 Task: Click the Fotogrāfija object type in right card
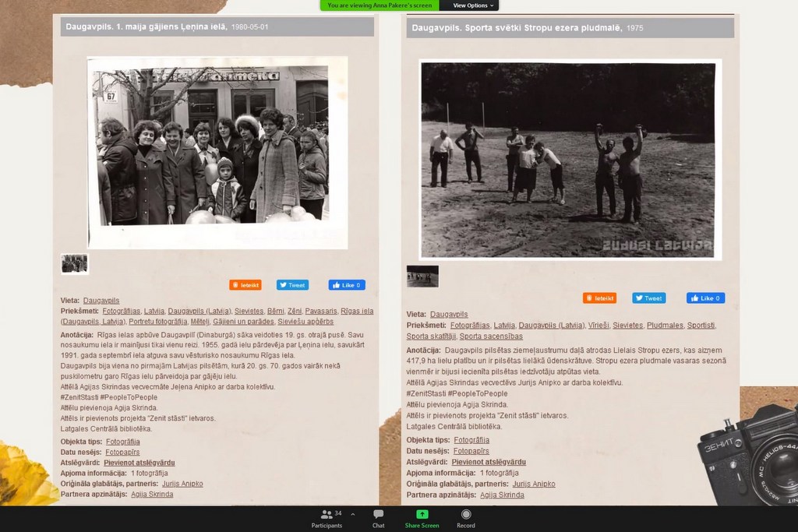pos(471,440)
